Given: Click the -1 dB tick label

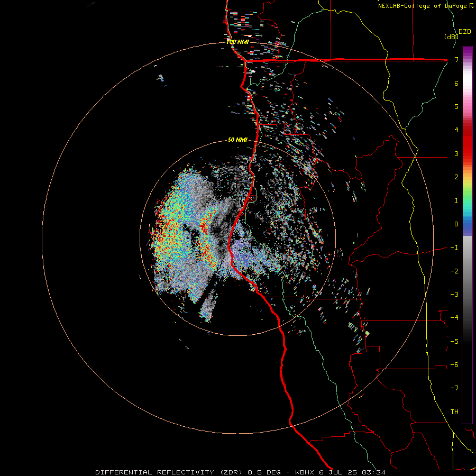Looking at the screenshot, I should [454, 248].
